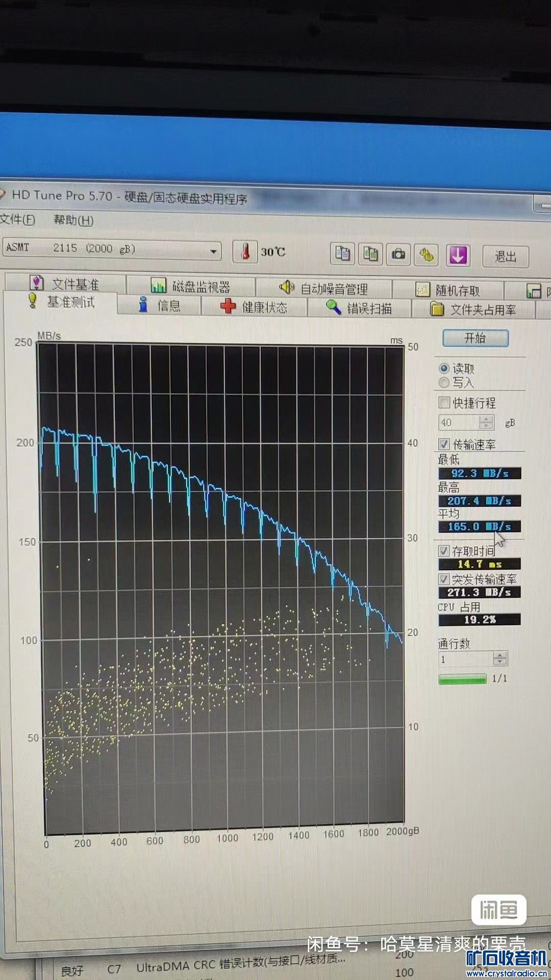Open the 文件(F) menu

(17, 219)
